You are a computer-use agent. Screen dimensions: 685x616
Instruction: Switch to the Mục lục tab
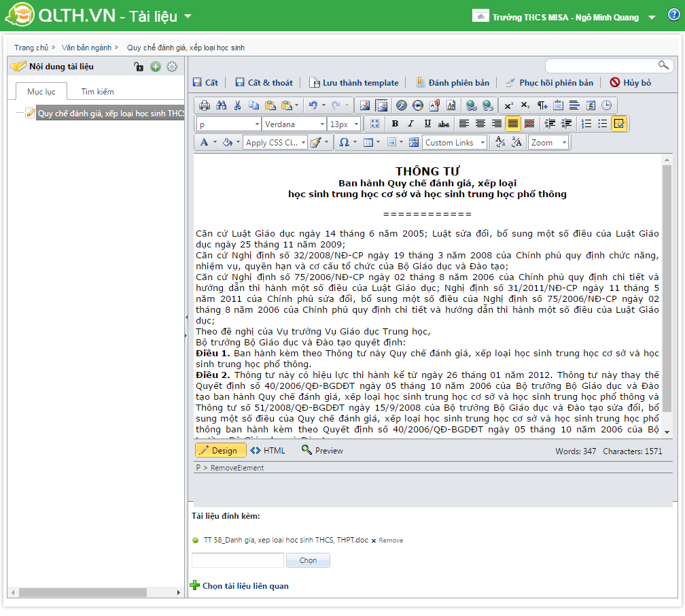point(41,91)
